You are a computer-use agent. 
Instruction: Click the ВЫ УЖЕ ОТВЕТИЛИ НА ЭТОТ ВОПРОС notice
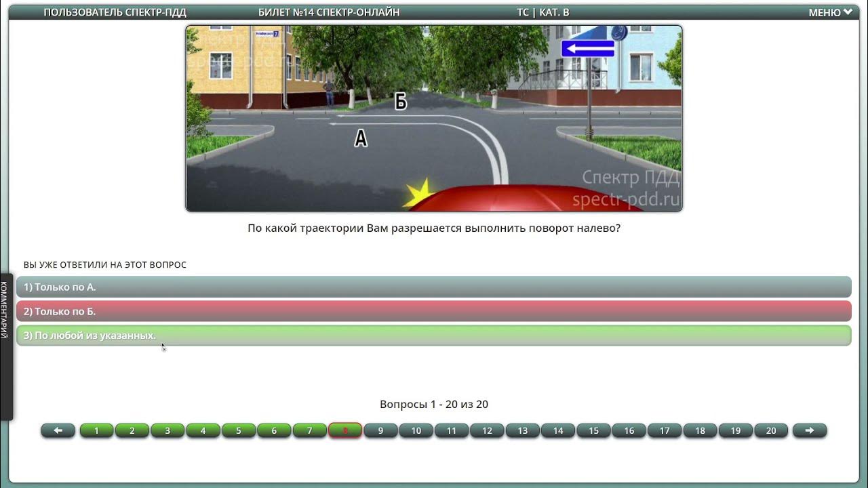pyautogui.click(x=105, y=265)
